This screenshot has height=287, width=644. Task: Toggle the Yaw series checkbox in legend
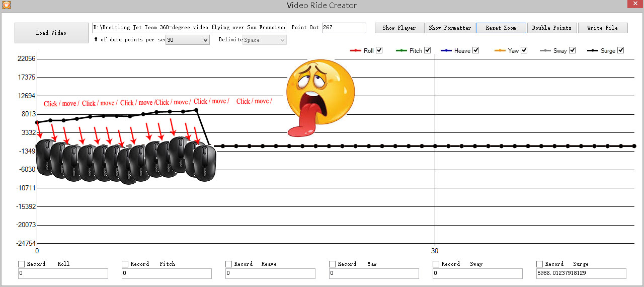pos(524,50)
